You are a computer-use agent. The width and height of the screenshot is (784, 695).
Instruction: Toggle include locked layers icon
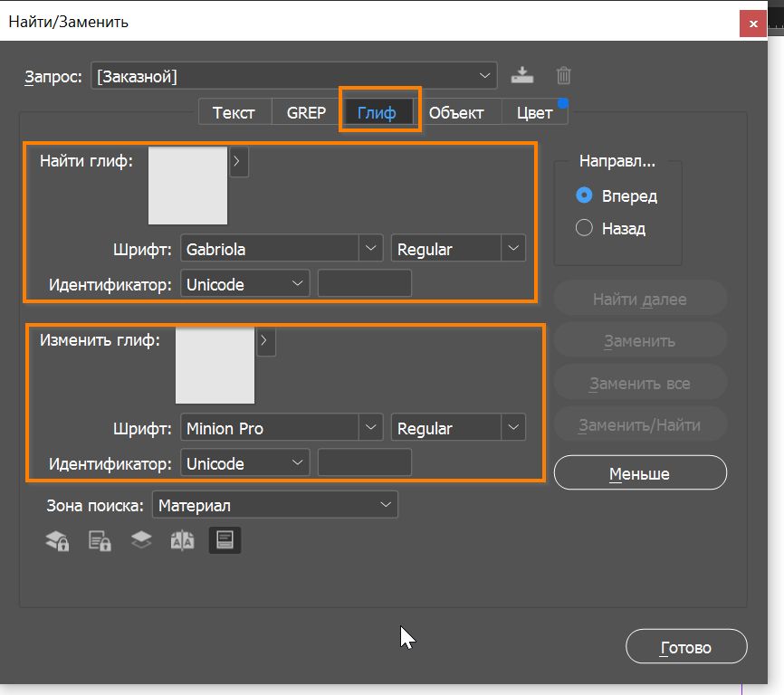click(x=57, y=541)
